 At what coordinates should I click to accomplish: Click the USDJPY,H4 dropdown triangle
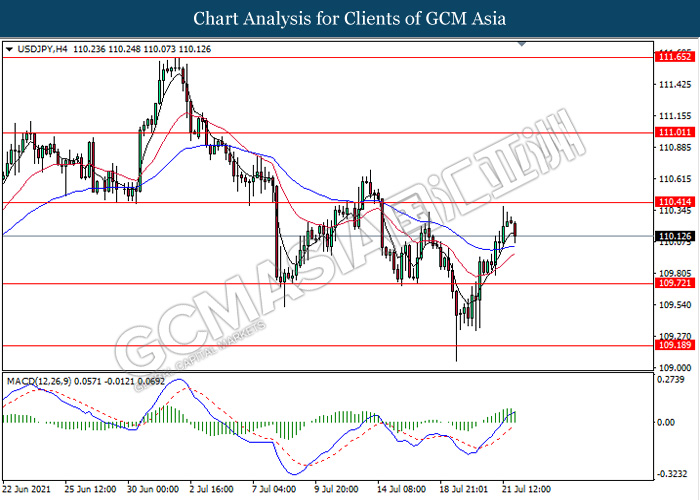(x=9, y=49)
